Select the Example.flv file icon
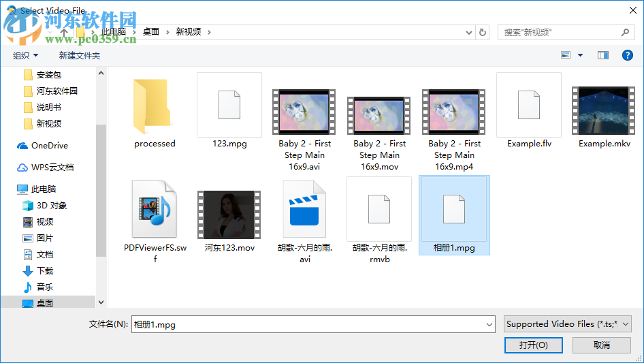Image resolution: width=644 pixels, height=363 pixels. pos(528,105)
